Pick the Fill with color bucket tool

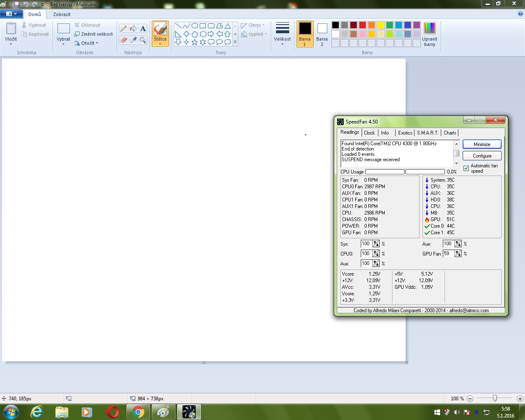click(133, 29)
